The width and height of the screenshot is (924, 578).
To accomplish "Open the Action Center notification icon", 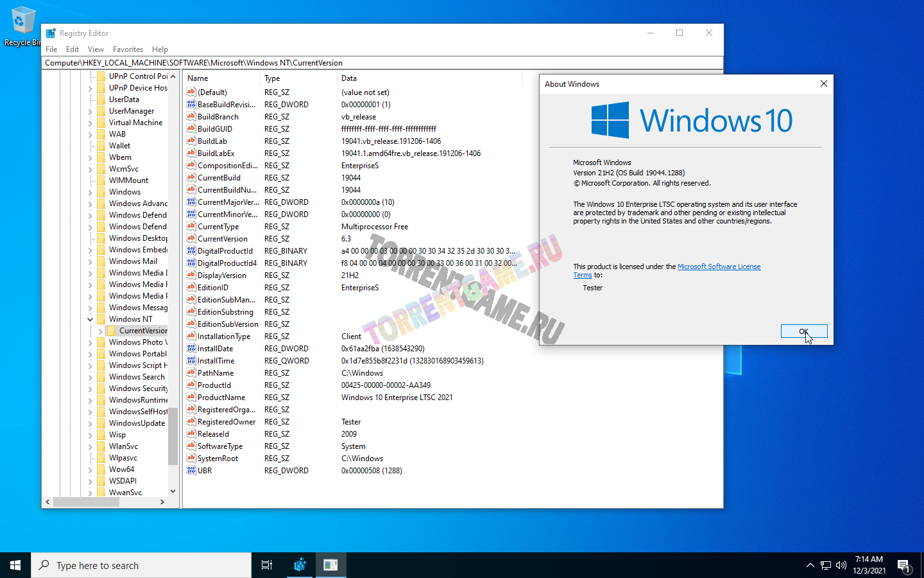I will [x=903, y=566].
